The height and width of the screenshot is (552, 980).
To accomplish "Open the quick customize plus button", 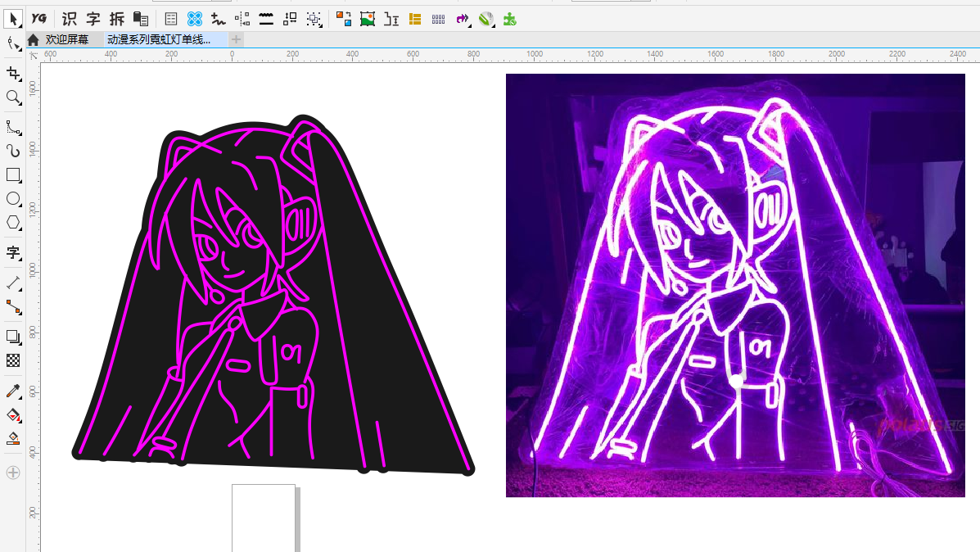I will 13,473.
